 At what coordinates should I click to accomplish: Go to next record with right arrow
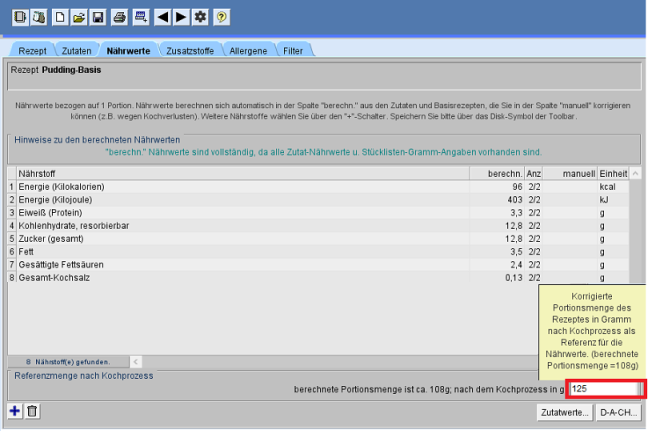point(181,17)
